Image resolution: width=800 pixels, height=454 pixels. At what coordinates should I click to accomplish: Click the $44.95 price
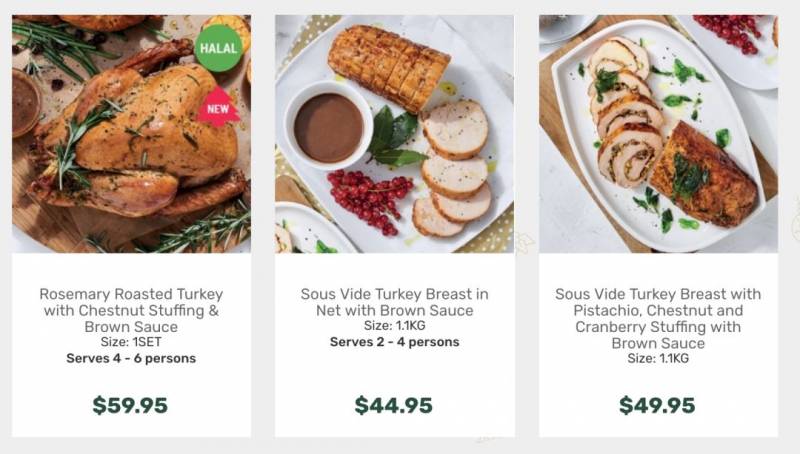393,406
